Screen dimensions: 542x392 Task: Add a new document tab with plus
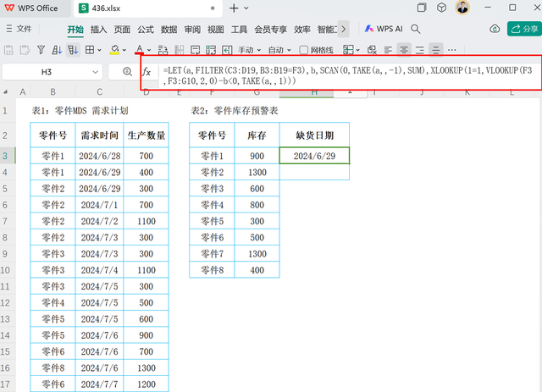tap(234, 8)
